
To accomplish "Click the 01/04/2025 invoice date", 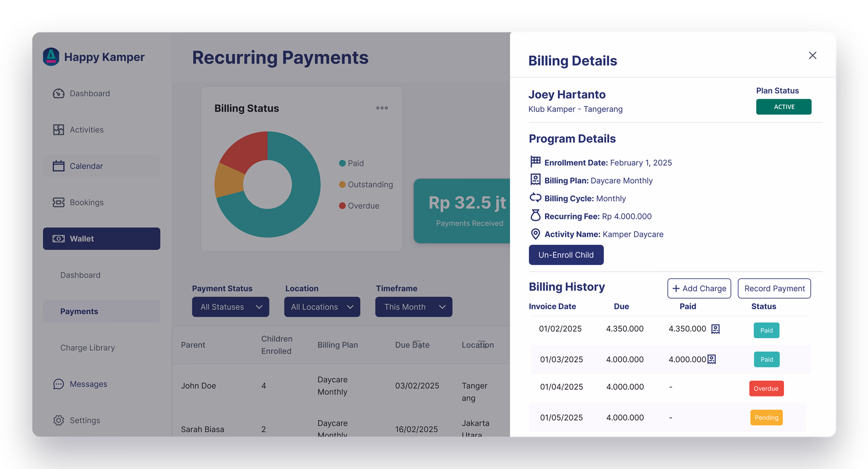I will coord(561,387).
